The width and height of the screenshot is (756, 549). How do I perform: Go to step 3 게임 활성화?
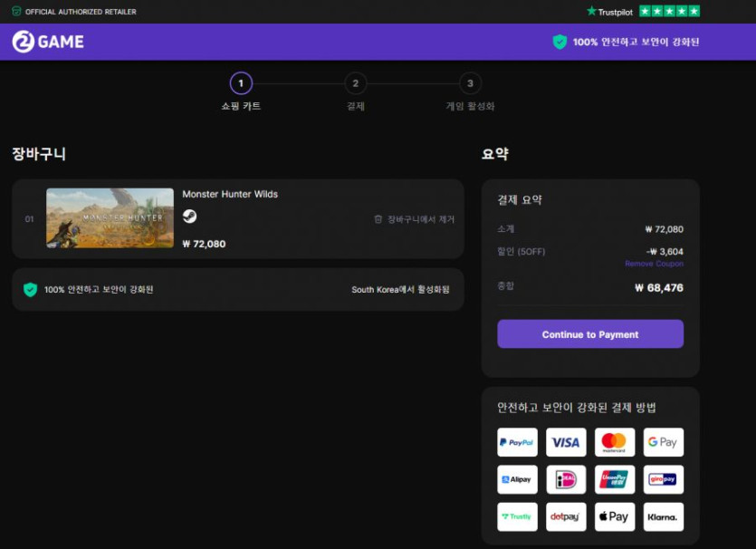tap(469, 84)
